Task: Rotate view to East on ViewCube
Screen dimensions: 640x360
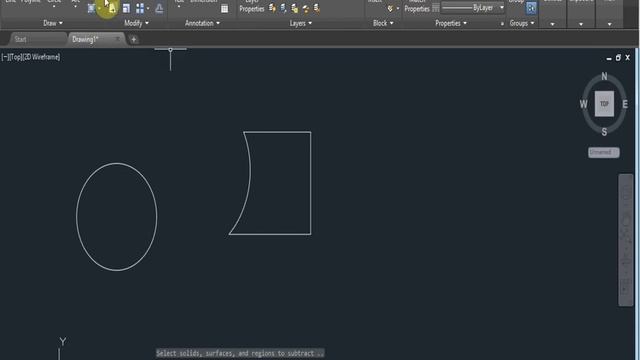Action: (x=625, y=104)
